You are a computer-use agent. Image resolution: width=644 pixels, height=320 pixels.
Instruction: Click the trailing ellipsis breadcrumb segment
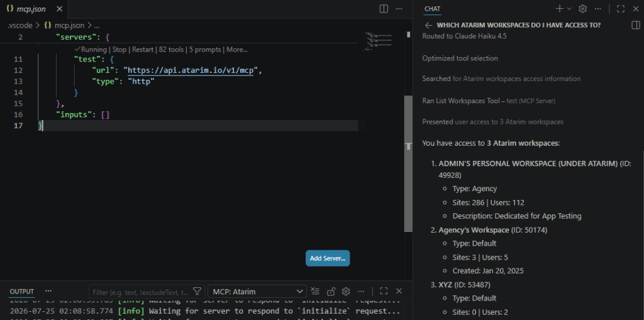(96, 25)
